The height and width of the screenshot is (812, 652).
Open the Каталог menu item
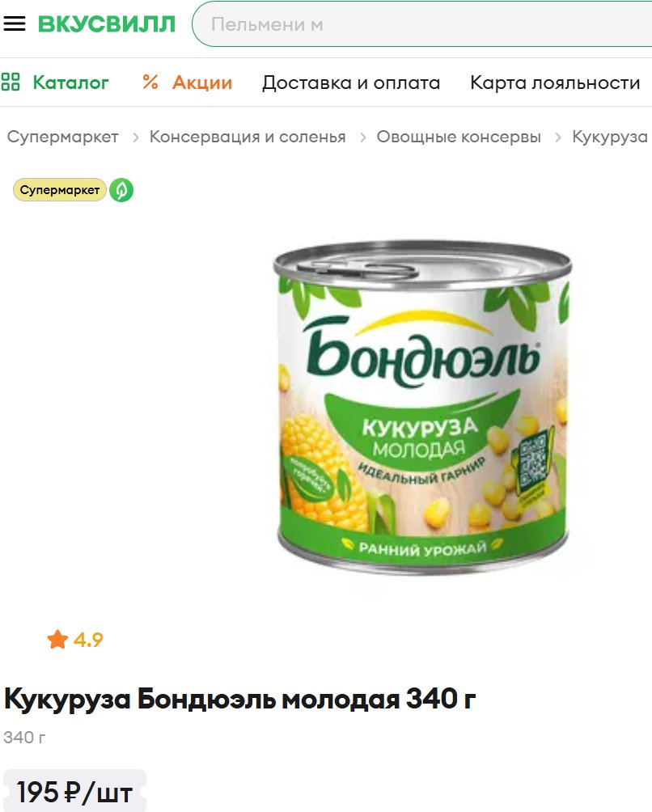pyautogui.click(x=70, y=82)
